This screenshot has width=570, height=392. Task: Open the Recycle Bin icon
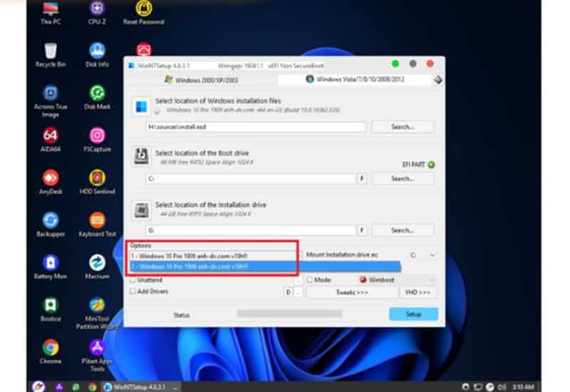point(51,56)
